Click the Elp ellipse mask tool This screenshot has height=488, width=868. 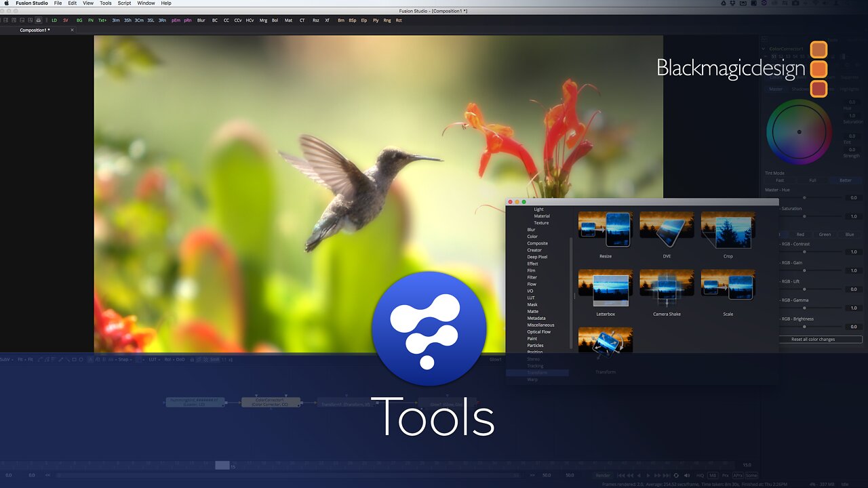pos(364,20)
